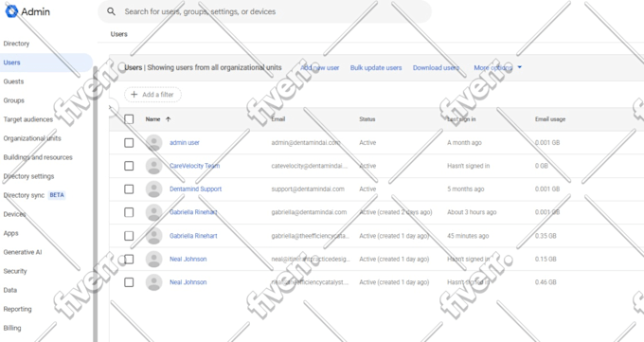Click the 'About 3 hours ago' cell
Screen dimensions: 644x342
472,212
